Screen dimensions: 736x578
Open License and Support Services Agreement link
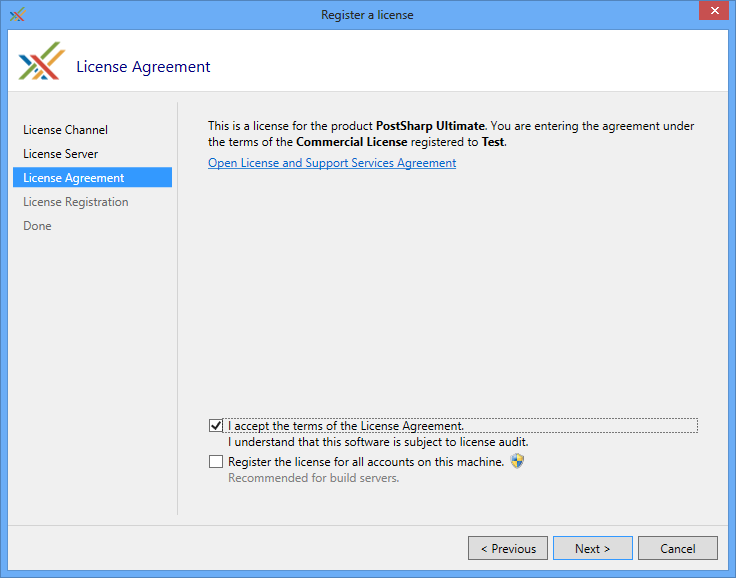click(x=332, y=163)
